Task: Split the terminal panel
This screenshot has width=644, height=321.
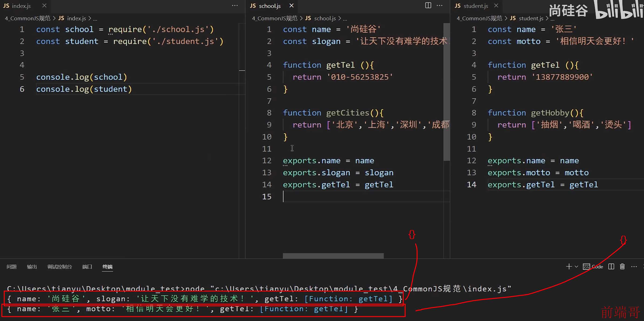Action: click(x=611, y=267)
